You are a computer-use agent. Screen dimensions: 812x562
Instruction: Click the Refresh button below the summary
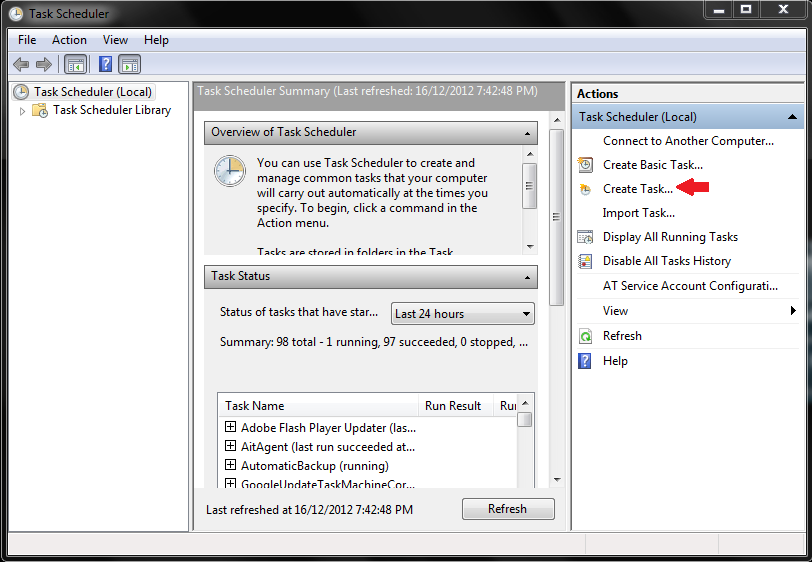coord(508,509)
